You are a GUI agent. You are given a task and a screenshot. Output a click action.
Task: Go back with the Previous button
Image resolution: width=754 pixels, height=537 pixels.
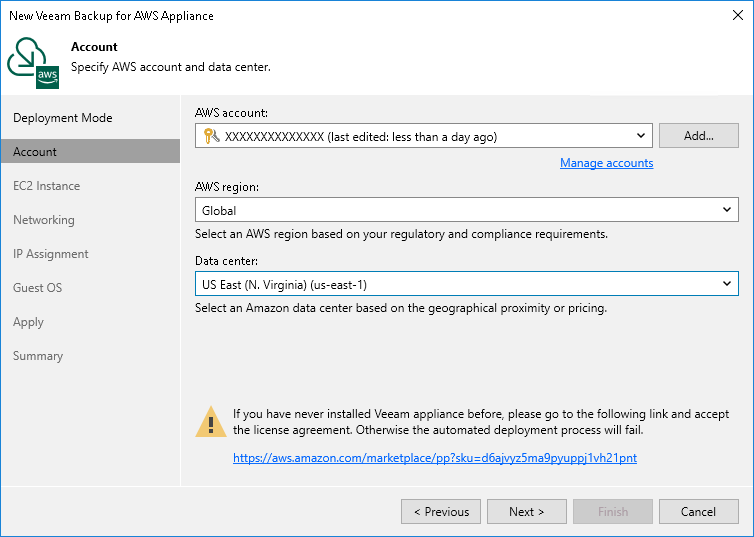click(441, 512)
